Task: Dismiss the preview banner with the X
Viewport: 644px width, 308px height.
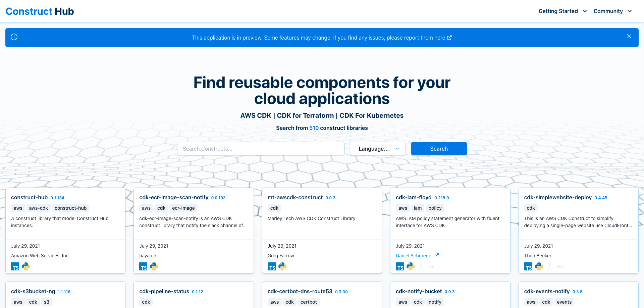Action: (x=629, y=36)
